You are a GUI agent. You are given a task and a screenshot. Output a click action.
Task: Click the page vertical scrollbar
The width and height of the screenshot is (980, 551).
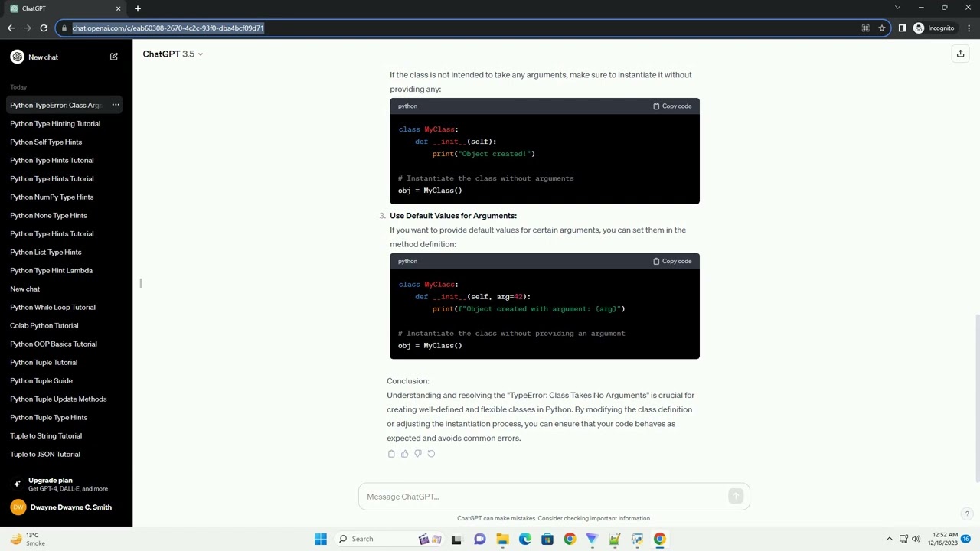[977, 398]
